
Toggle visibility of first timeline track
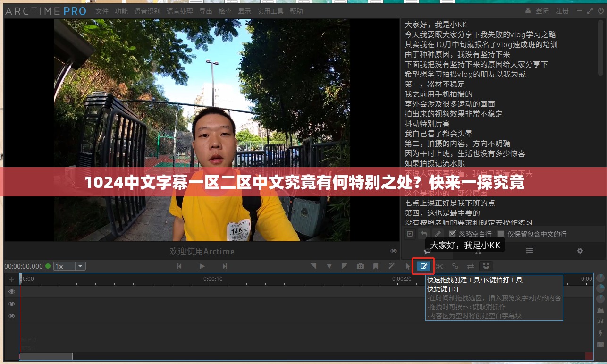[12, 292]
